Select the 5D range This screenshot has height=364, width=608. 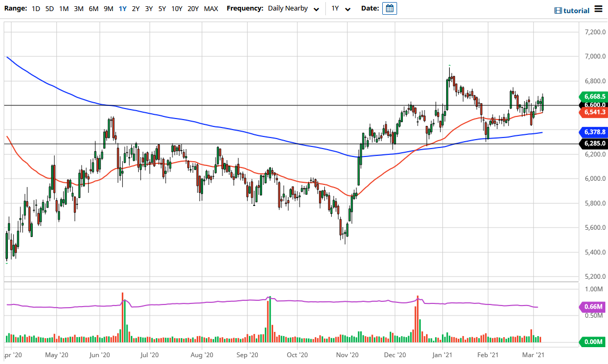50,8
